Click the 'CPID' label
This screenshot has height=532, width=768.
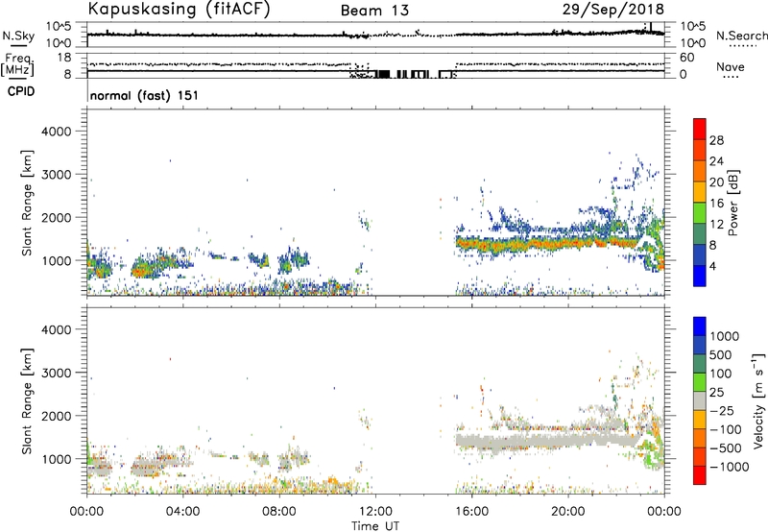(21, 91)
